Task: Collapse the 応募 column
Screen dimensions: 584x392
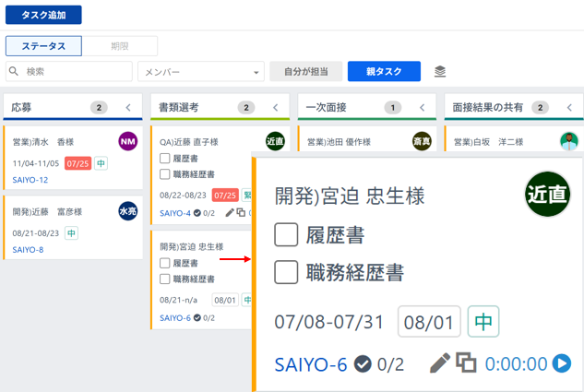Action: coord(128,108)
